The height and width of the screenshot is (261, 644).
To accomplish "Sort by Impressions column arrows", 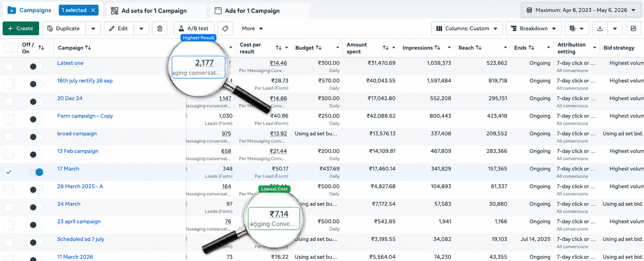I will point(438,48).
